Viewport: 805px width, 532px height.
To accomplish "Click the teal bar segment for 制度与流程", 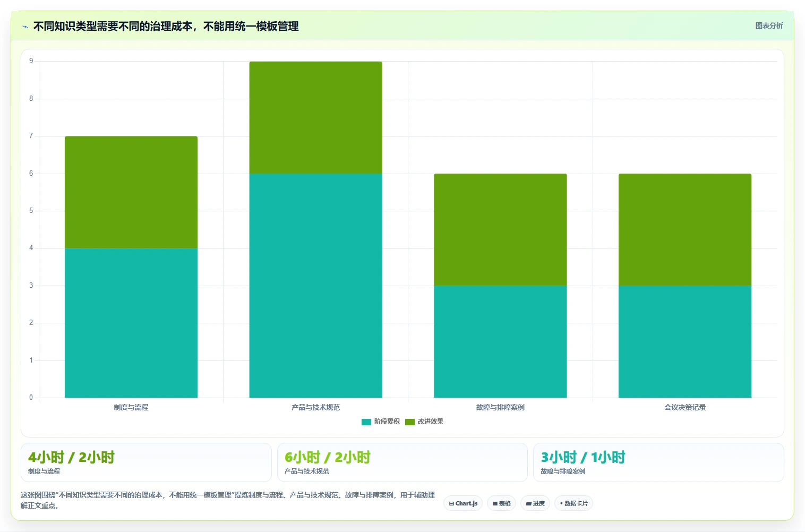I will tap(131, 323).
